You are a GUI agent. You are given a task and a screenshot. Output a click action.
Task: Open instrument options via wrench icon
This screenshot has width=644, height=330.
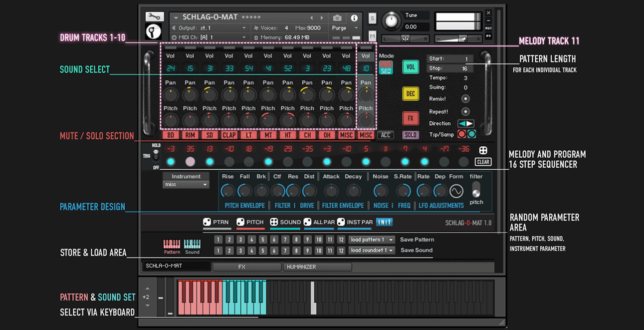[x=154, y=16]
